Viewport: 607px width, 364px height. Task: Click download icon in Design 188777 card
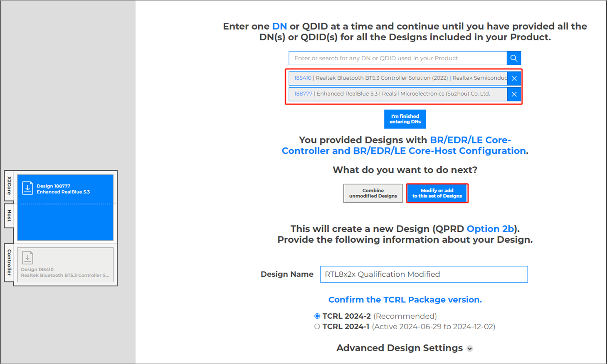(27, 188)
